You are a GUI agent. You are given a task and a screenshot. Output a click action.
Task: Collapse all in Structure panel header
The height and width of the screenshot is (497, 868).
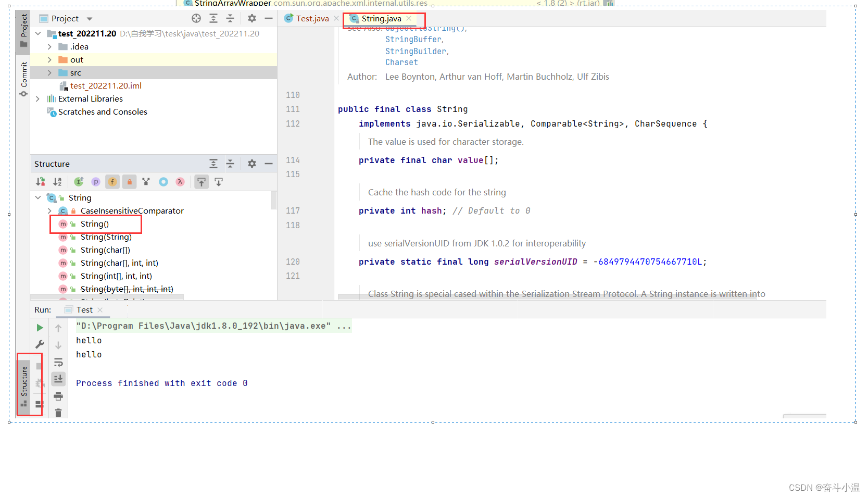point(230,164)
